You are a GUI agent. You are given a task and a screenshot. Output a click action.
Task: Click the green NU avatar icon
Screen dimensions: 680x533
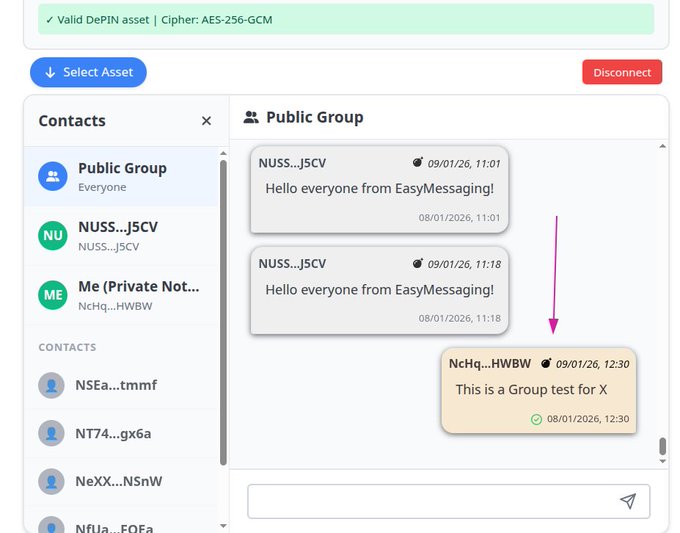52,236
